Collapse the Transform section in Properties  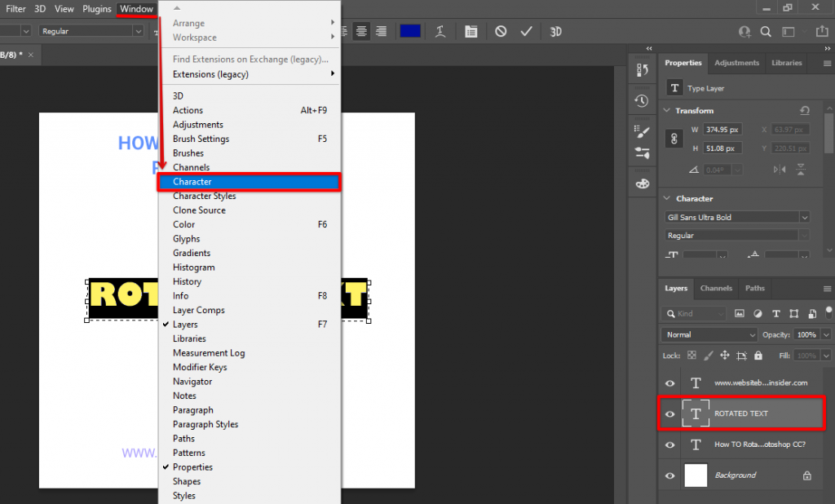(x=666, y=110)
